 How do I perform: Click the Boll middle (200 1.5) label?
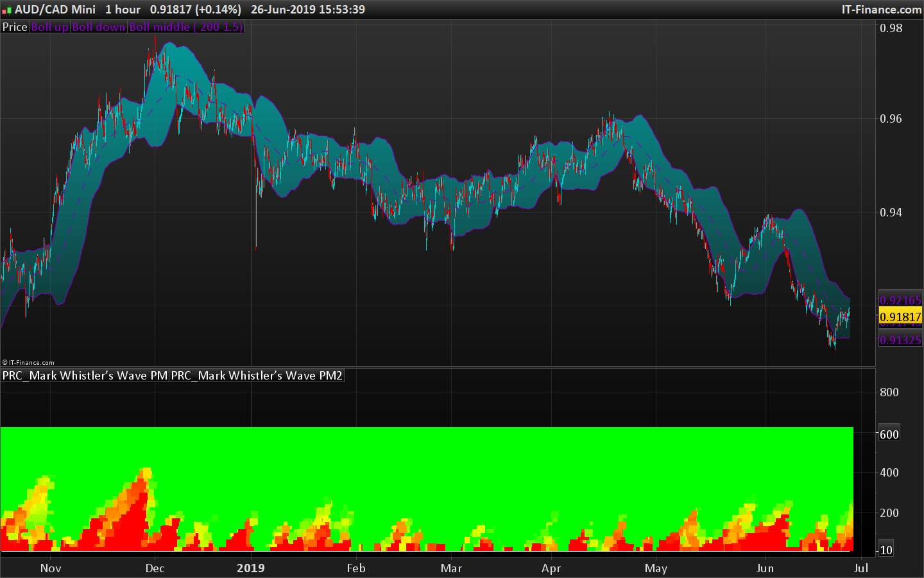pos(186,27)
